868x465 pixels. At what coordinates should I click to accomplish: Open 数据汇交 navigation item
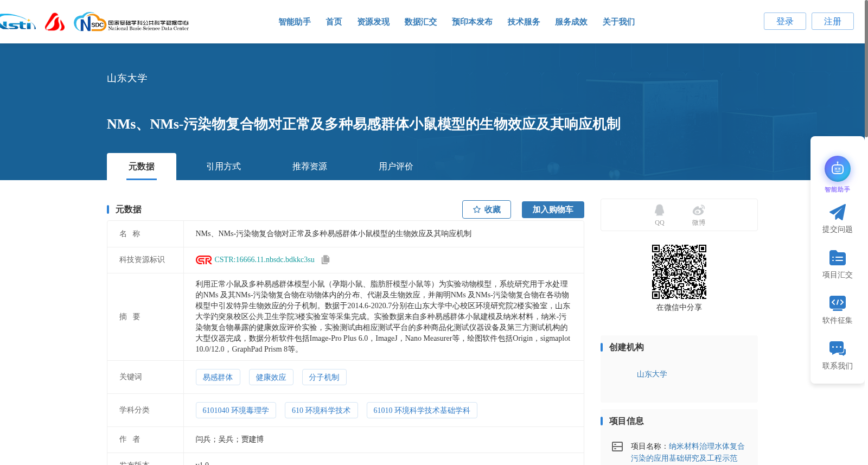(420, 22)
